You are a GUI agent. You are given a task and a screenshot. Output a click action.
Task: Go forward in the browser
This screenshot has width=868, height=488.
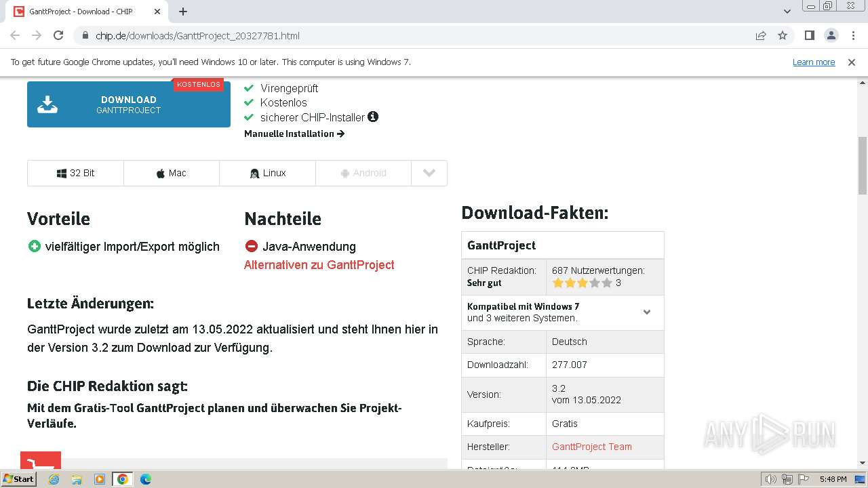37,35
